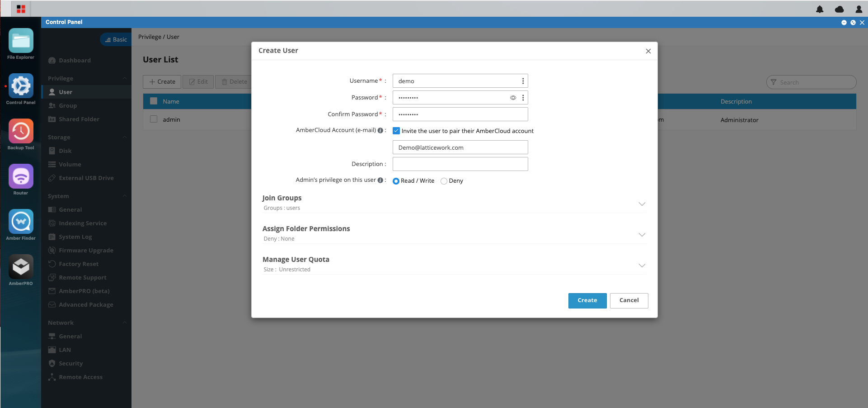The width and height of the screenshot is (868, 408).
Task: Click the Edit button in User List toolbar
Action: click(x=198, y=82)
